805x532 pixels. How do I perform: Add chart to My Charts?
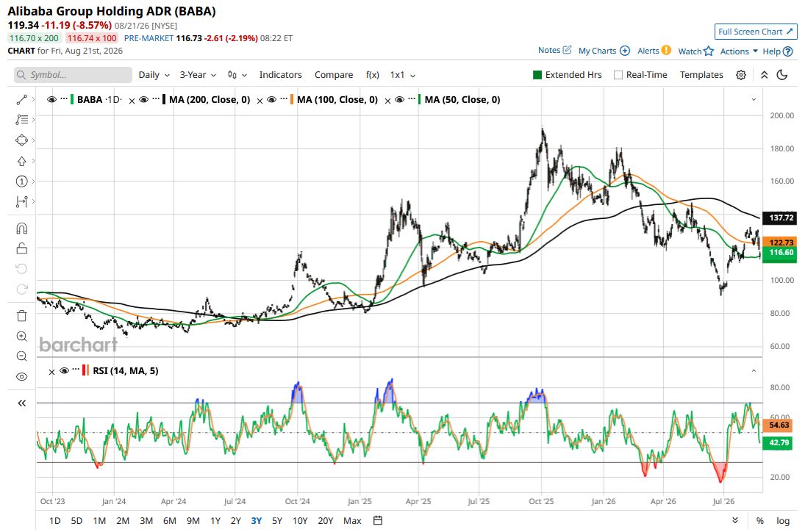click(x=604, y=51)
